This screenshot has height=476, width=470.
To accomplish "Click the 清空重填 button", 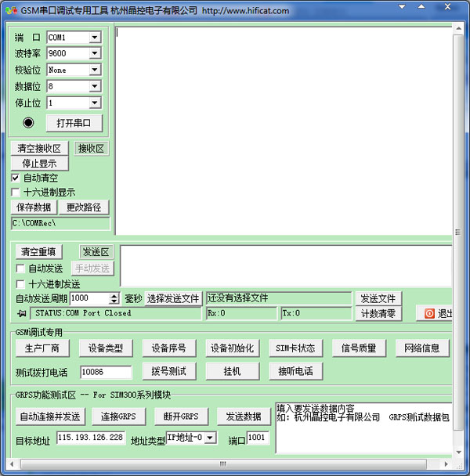I will [x=38, y=252].
